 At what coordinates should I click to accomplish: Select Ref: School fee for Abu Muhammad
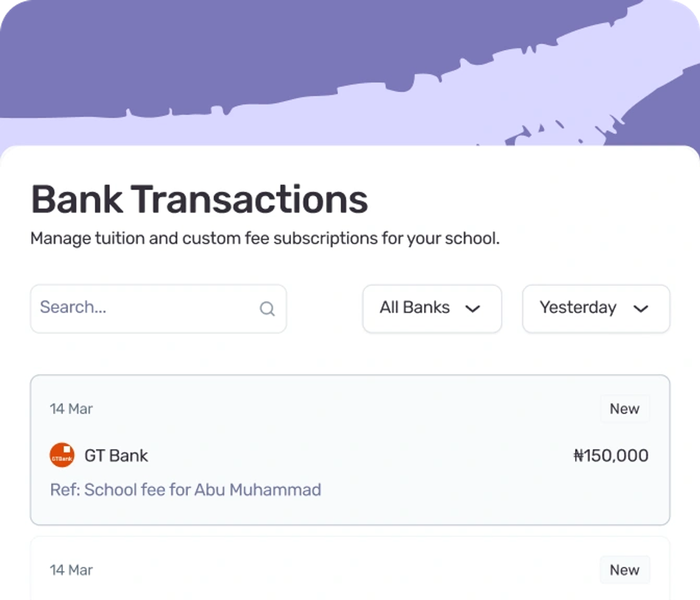click(x=185, y=490)
